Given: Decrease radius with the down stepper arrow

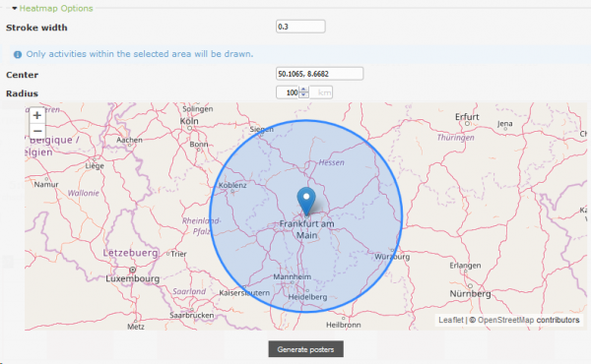Looking at the screenshot, I should [303, 94].
